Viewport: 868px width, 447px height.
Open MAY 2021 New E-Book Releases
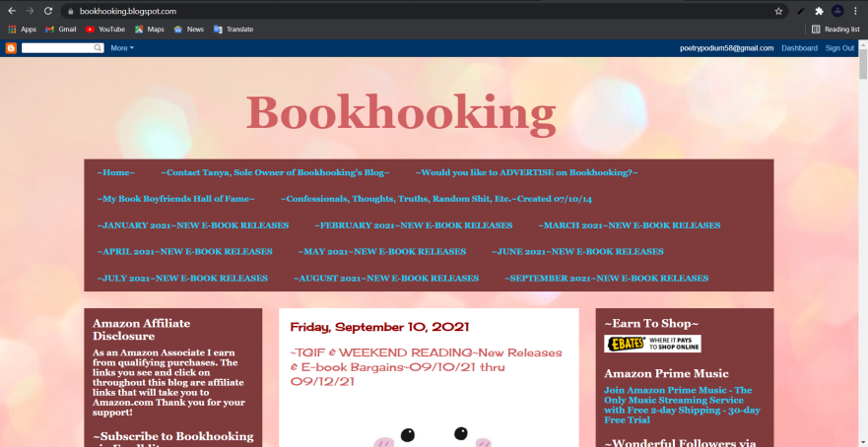coord(382,252)
